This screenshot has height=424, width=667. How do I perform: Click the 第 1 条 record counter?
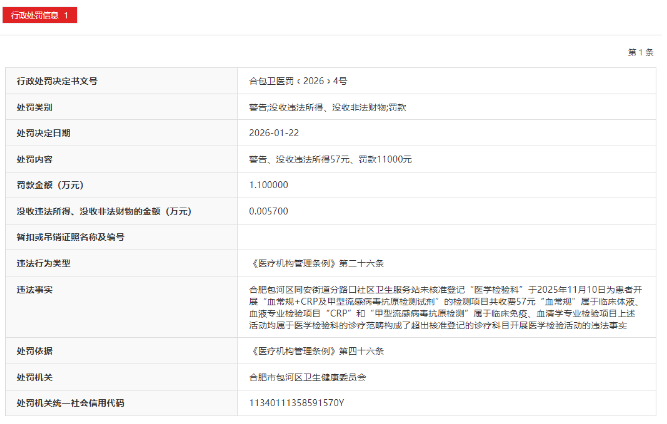[640, 51]
